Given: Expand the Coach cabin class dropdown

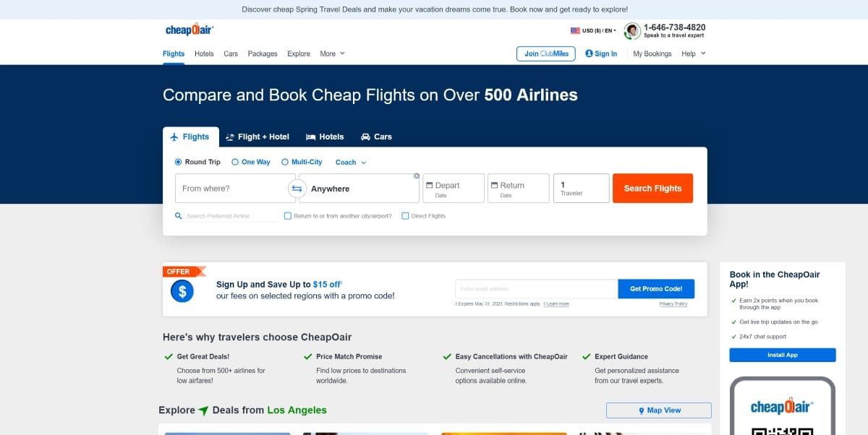Looking at the screenshot, I should (351, 163).
